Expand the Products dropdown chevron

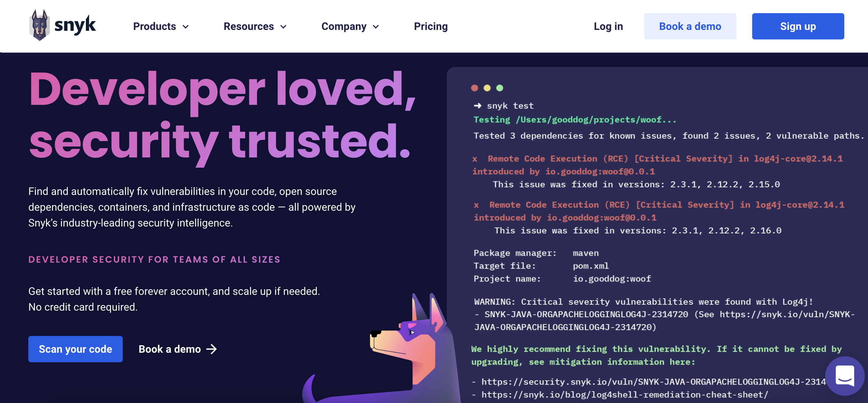tap(186, 27)
